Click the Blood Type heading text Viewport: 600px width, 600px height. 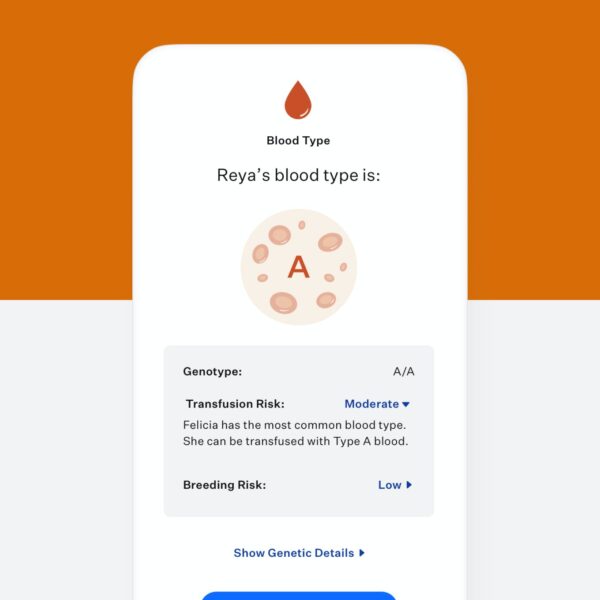coord(298,140)
